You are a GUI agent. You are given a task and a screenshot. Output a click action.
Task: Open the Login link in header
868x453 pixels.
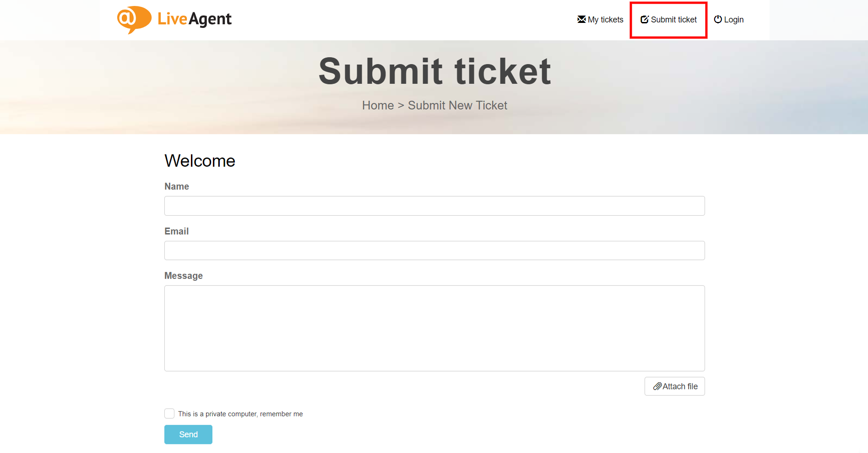[x=733, y=20]
